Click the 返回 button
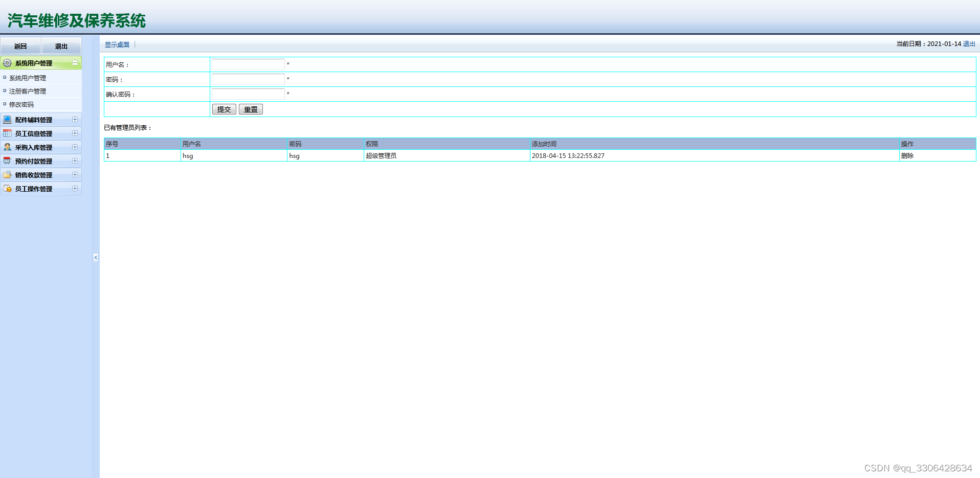980x478 pixels. pos(20,46)
